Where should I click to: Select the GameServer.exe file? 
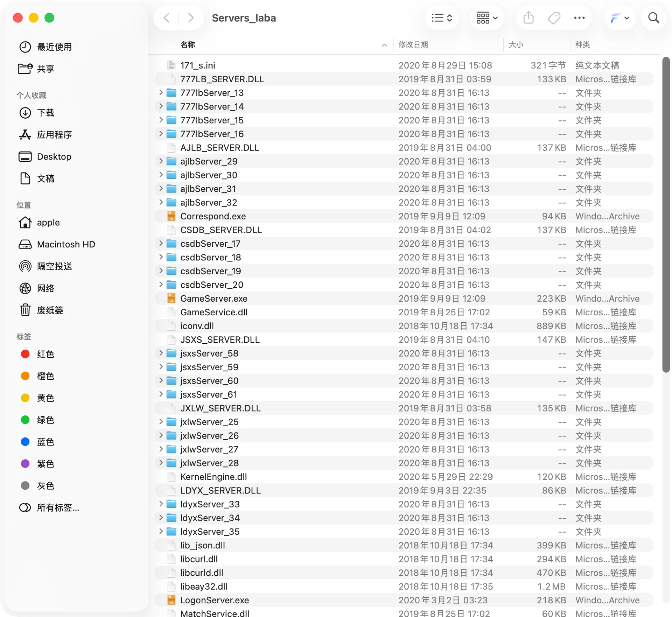point(404,299)
